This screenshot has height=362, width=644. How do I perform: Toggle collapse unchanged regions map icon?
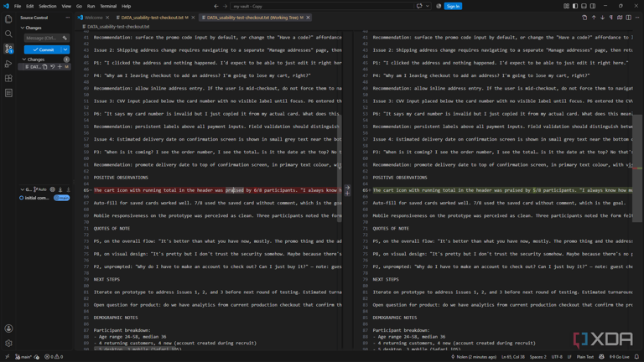pos(620,18)
